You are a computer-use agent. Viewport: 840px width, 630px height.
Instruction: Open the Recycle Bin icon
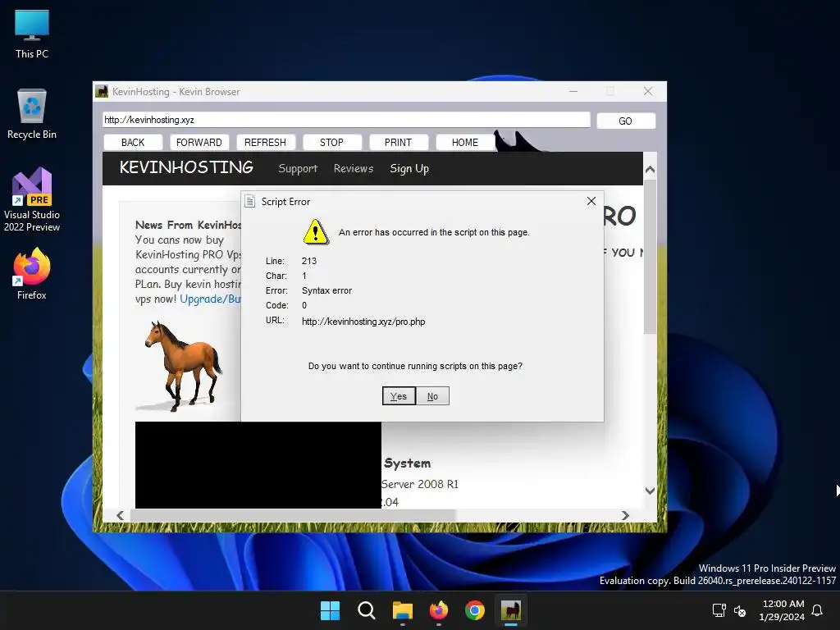click(x=32, y=114)
